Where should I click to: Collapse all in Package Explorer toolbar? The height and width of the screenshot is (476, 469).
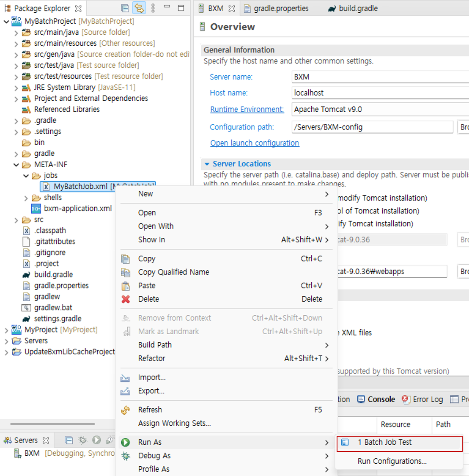point(124,8)
